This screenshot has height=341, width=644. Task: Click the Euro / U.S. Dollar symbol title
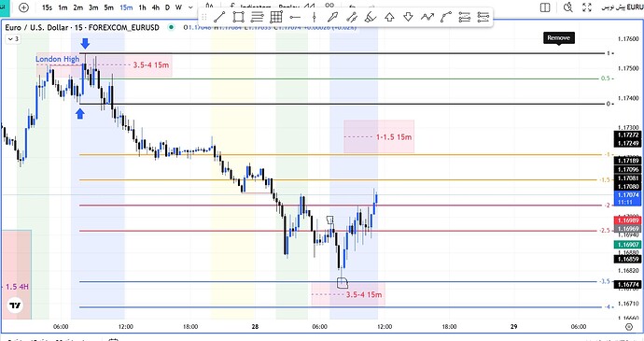(36, 27)
